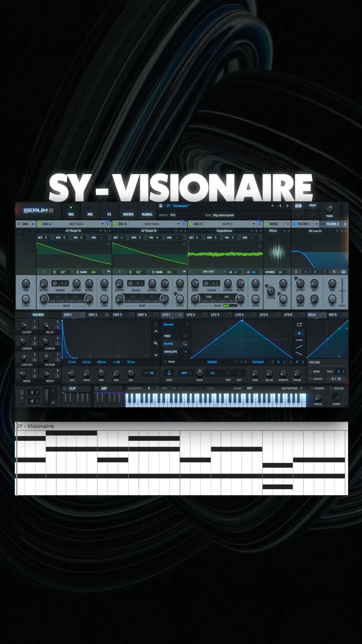Screen dimensions: 362x644
Task: Open OSC C SAMPLE type dropdown
Action: (x=254, y=224)
